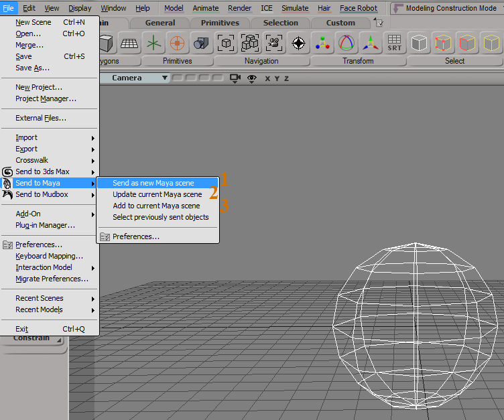
Task: Select the rotate transform tool icon
Action: 346,43
